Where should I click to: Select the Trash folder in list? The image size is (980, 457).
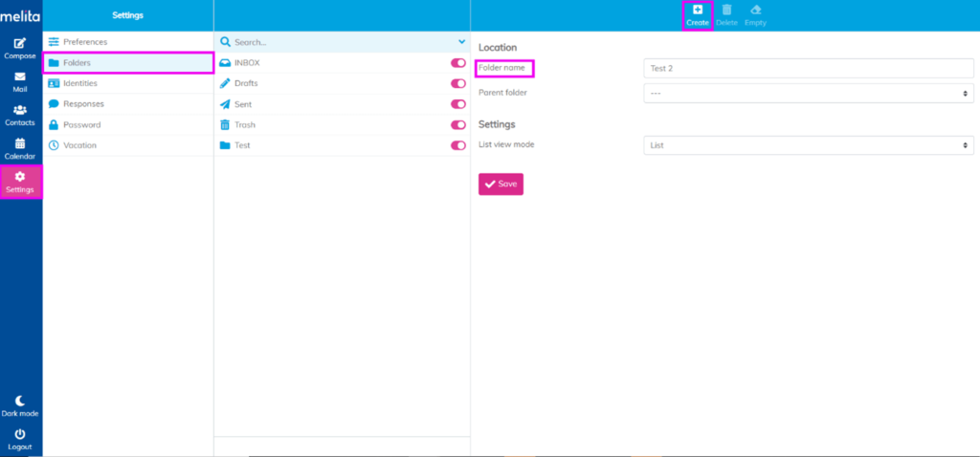click(x=245, y=125)
